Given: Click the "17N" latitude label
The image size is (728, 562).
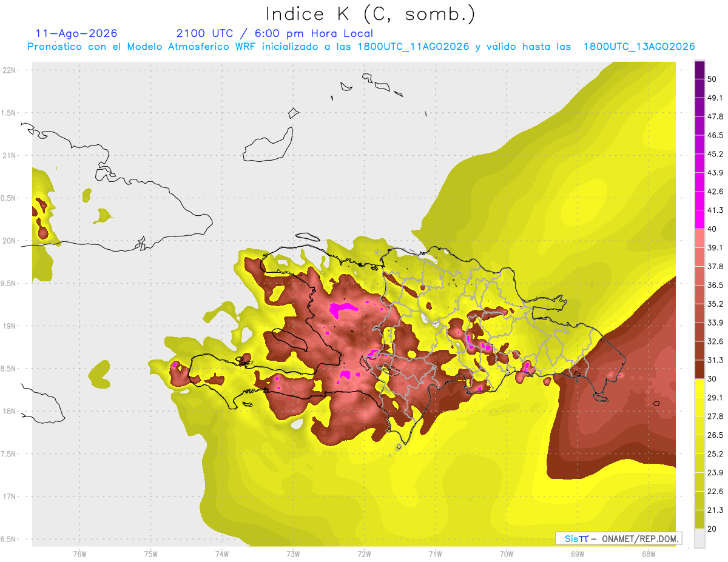Looking at the screenshot, I should [x=10, y=497].
